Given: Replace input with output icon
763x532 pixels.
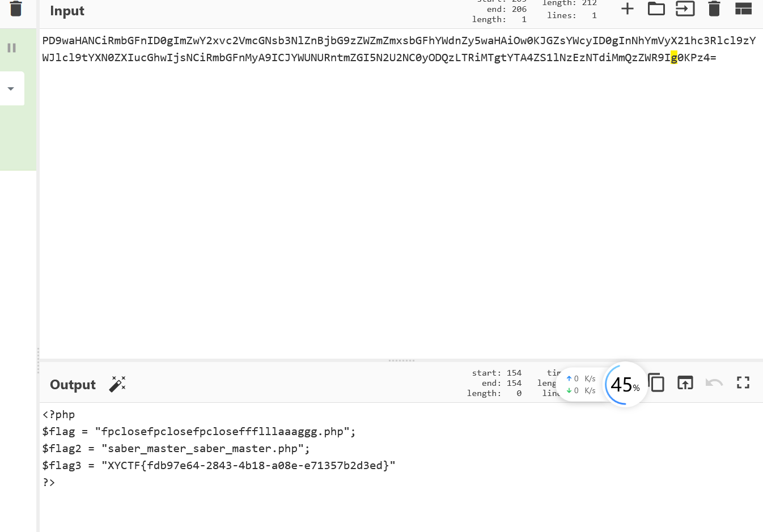Looking at the screenshot, I should pyautogui.click(x=685, y=383).
